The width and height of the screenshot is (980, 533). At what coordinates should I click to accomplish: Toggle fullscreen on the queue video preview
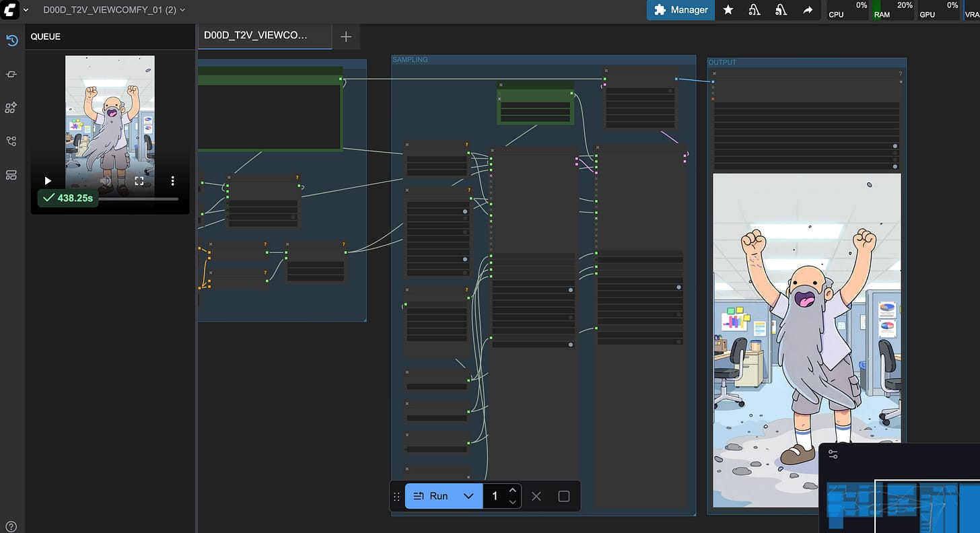pos(139,180)
